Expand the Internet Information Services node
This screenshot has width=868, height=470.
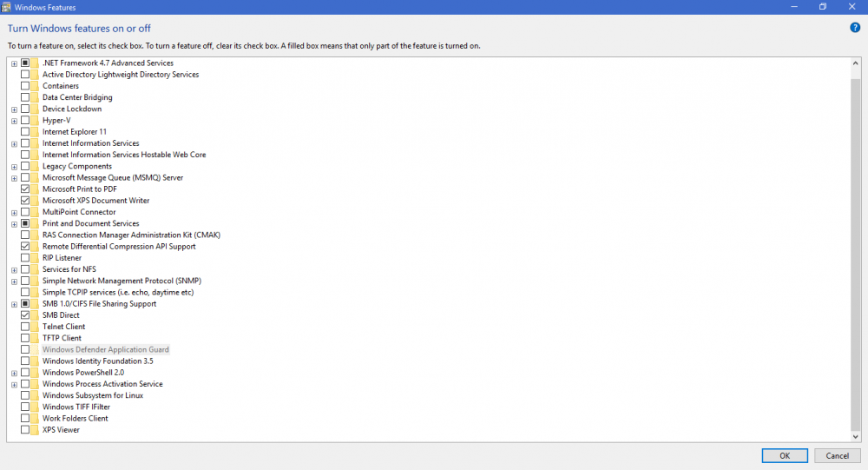14,143
